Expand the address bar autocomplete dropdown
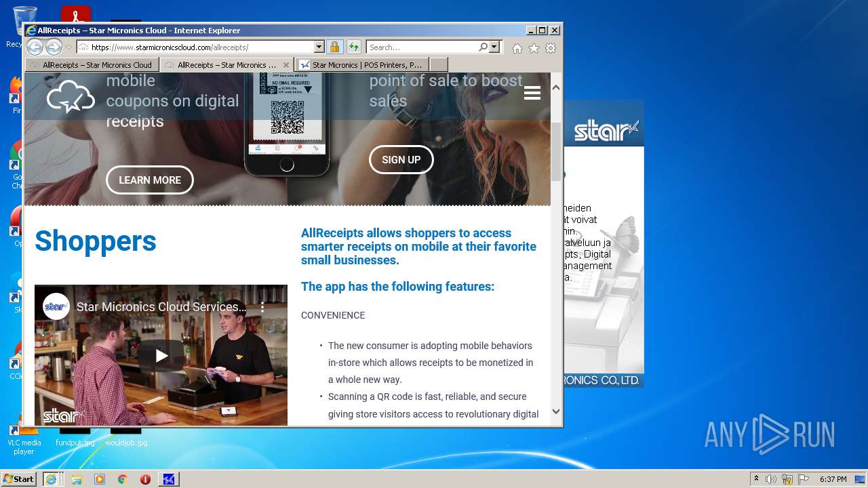The height and width of the screenshot is (488, 868). [319, 47]
